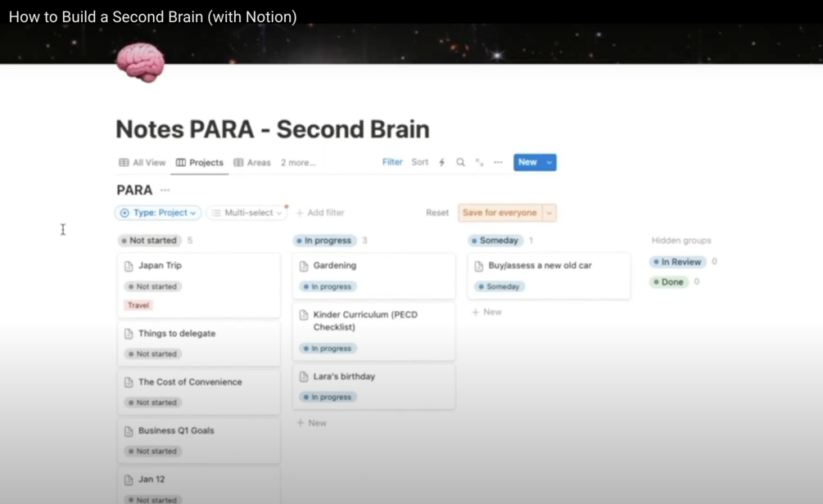Expand the Save for everyone dropdown arrow
The width and height of the screenshot is (823, 504).
[x=549, y=213]
